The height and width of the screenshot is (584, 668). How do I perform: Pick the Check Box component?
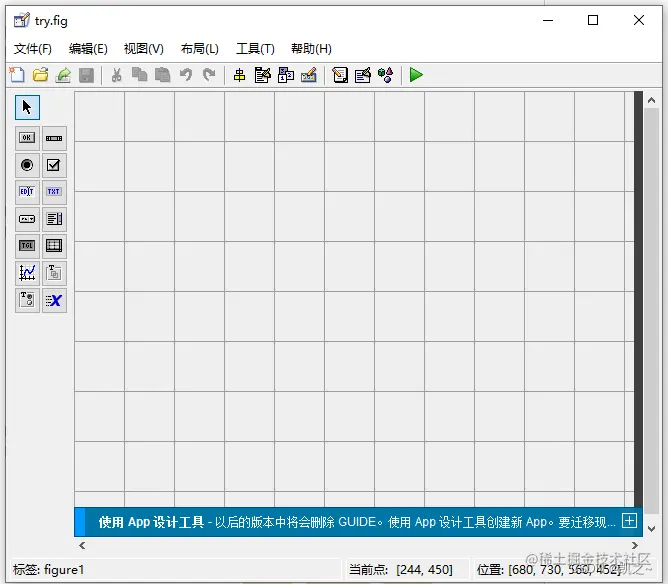[54, 165]
